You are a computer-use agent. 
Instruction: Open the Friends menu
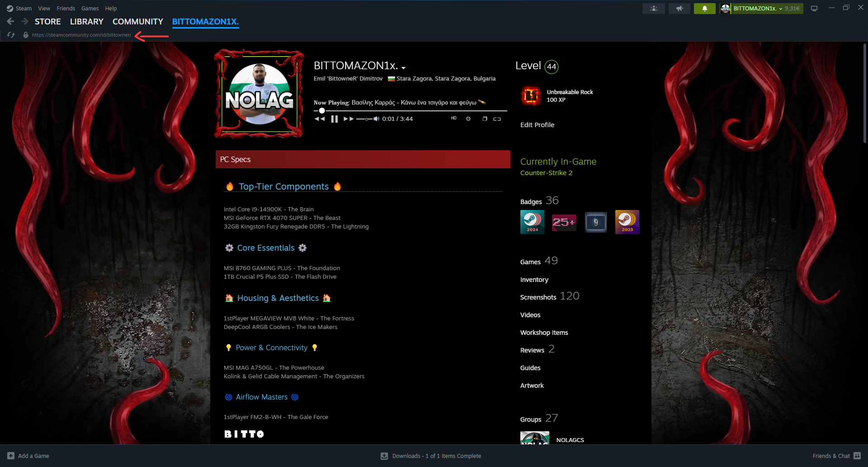[x=66, y=8]
